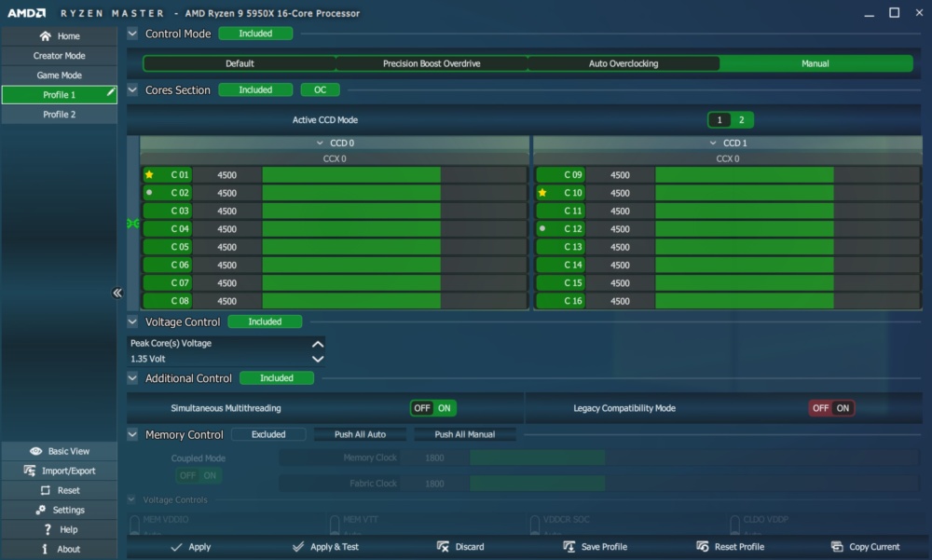
Task: Open Creator Mode from sidebar
Action: click(x=60, y=55)
